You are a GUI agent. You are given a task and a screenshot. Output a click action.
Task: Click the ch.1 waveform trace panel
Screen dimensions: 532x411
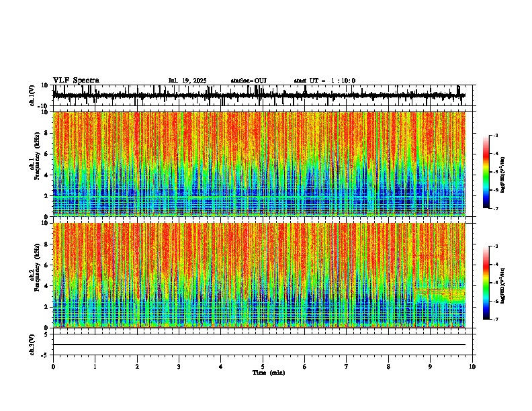point(263,95)
